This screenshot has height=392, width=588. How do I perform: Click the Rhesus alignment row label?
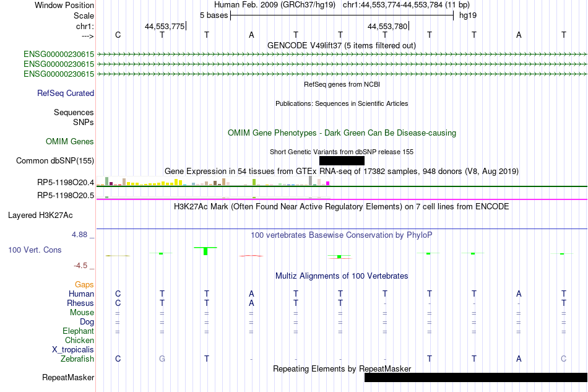tap(80, 303)
